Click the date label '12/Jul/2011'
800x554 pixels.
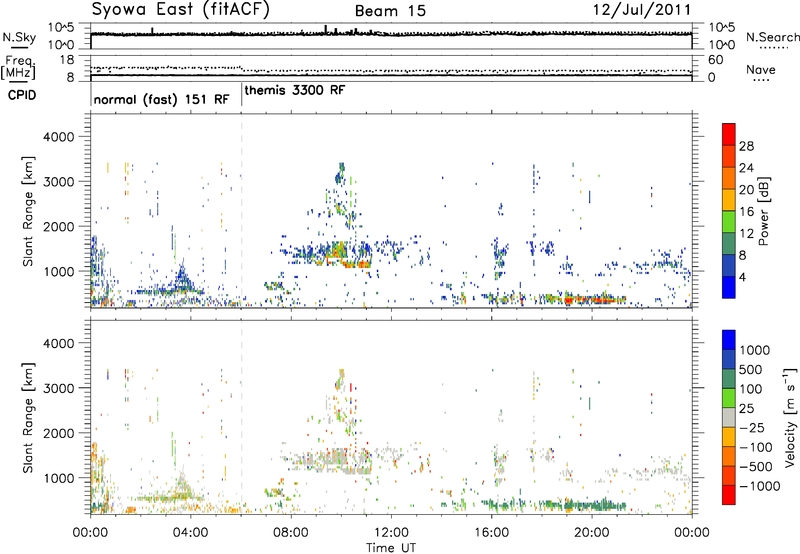pos(642,10)
